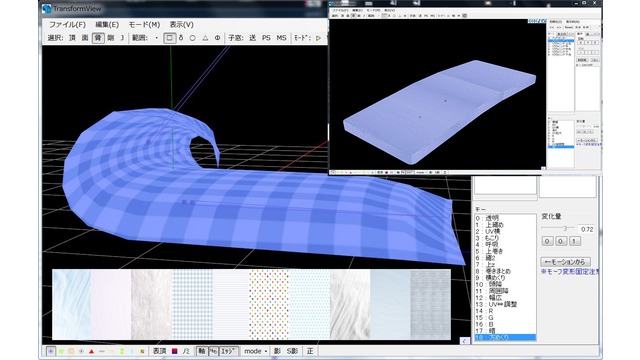Toggle green double-arrow display icon

[x=122, y=351]
